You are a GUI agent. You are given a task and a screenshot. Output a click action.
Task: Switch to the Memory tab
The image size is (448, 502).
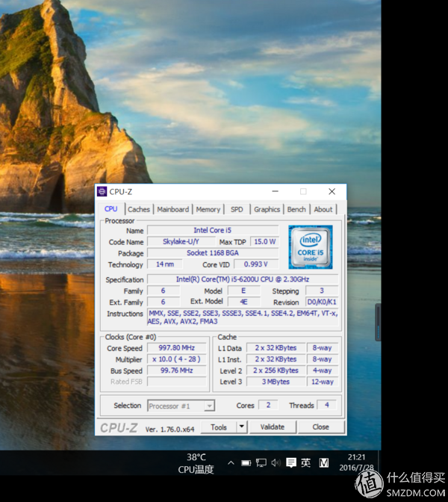click(208, 209)
